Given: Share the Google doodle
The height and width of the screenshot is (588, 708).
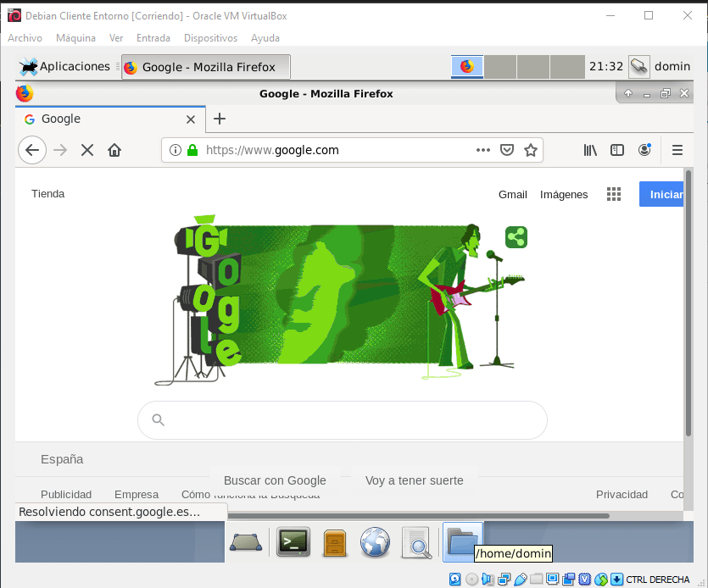Looking at the screenshot, I should tap(516, 237).
